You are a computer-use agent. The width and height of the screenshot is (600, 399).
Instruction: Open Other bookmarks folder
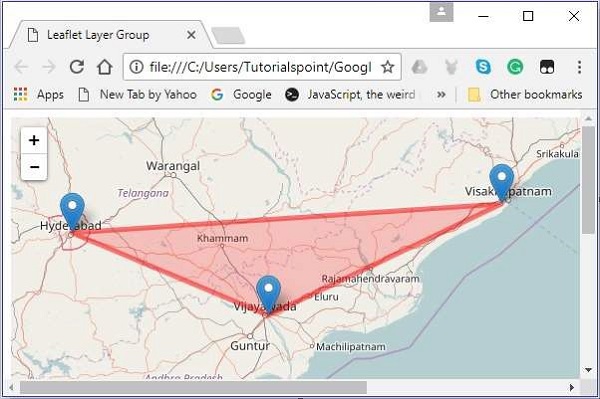(525, 94)
